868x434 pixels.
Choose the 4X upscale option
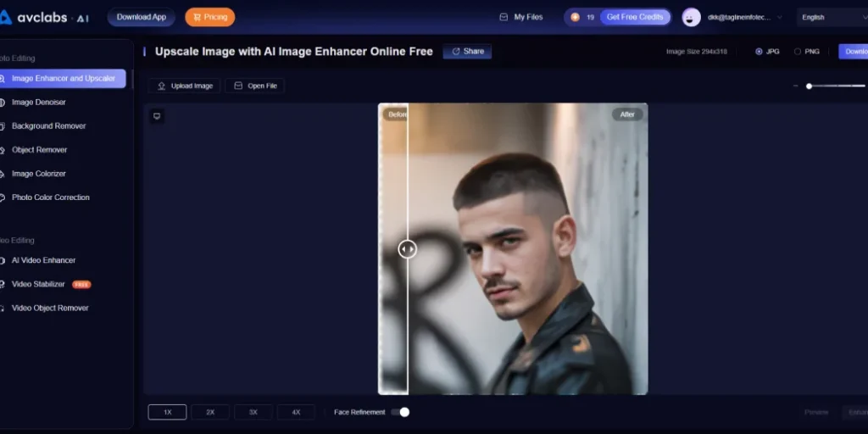tap(296, 413)
